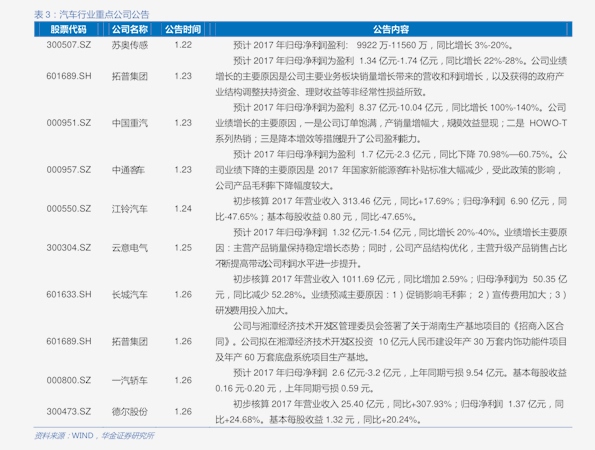
Task: Click date cell 1.22
Action: (x=183, y=45)
